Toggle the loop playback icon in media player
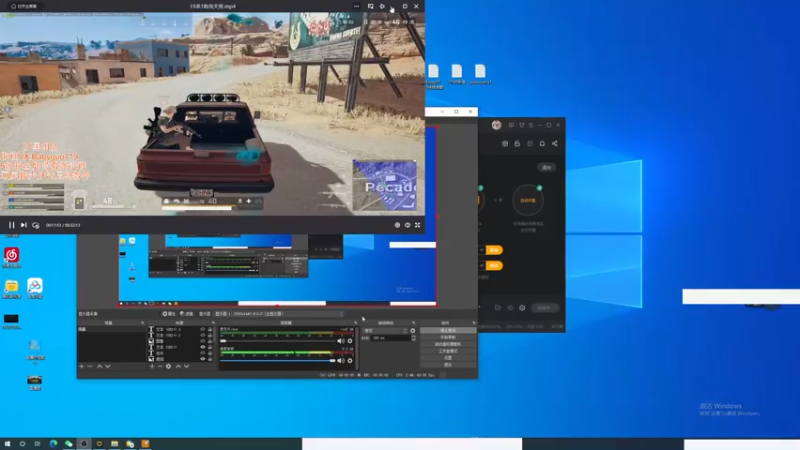This screenshot has height=450, width=800. pos(36,225)
